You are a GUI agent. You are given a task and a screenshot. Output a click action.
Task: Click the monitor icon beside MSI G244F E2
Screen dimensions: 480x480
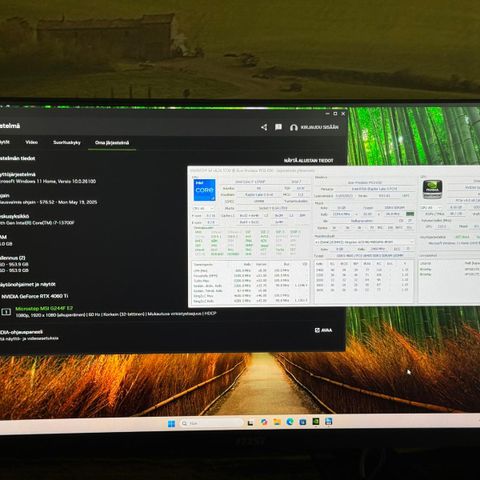tap(6, 312)
